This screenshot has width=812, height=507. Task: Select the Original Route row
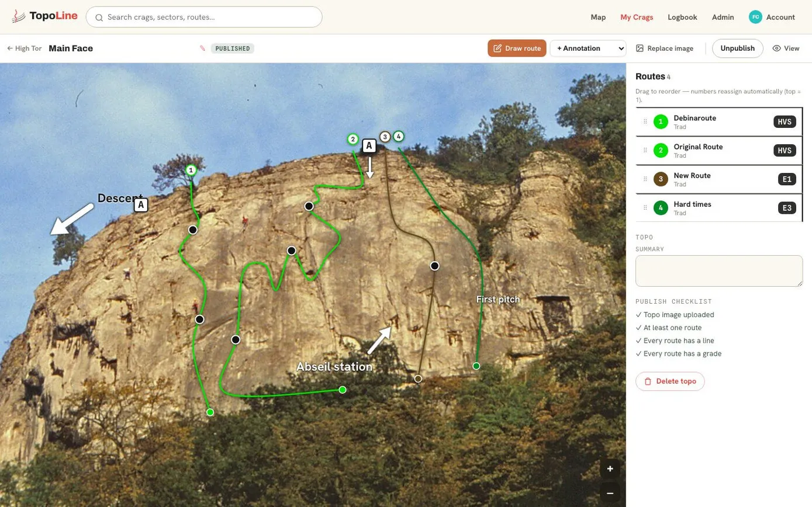pos(719,151)
